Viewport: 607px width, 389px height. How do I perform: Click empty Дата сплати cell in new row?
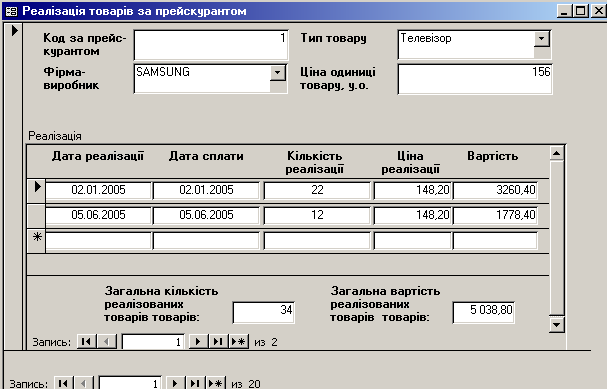point(206,240)
